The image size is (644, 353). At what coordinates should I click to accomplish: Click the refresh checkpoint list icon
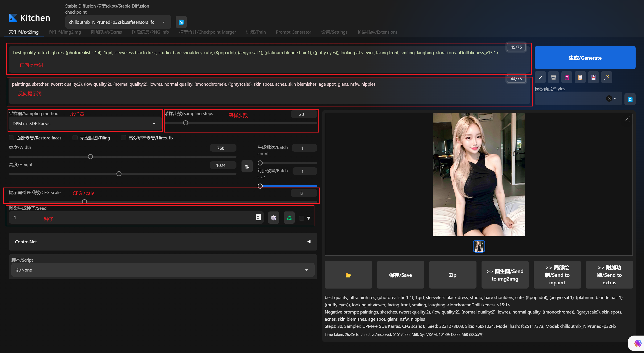(x=181, y=22)
